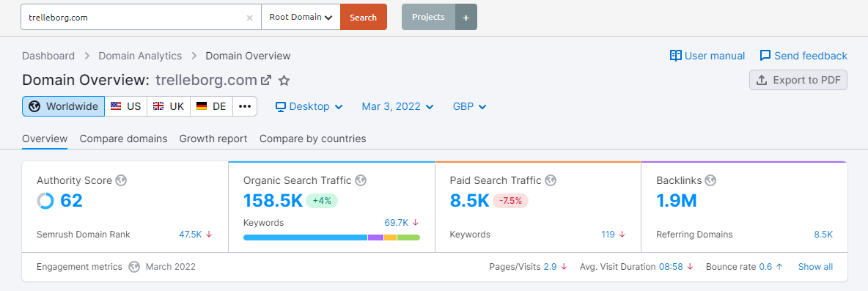868x291 pixels.
Task: Click the globe icon next to Paid Search Traffic
Action: (x=551, y=180)
